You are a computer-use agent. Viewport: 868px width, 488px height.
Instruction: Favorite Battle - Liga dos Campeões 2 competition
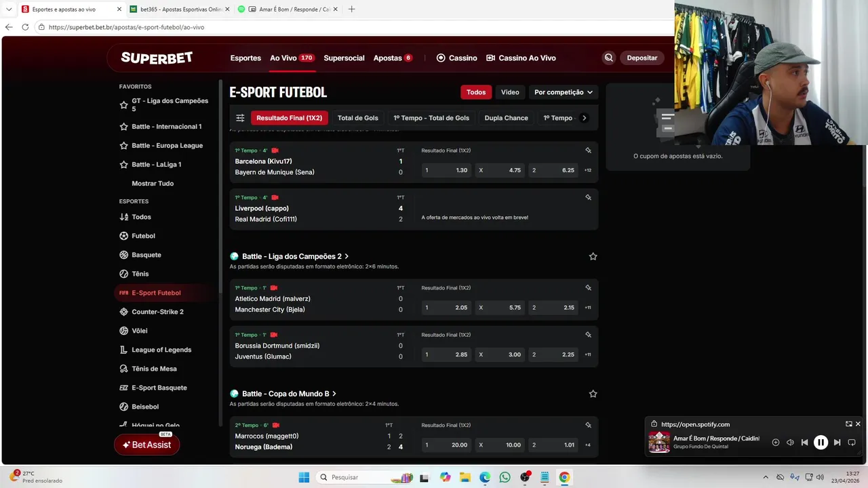[x=593, y=256]
